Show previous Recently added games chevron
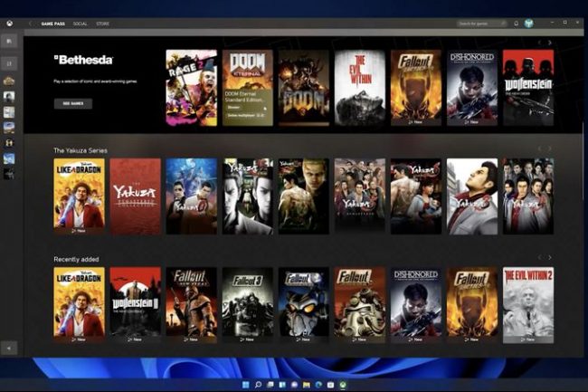 pos(540,257)
